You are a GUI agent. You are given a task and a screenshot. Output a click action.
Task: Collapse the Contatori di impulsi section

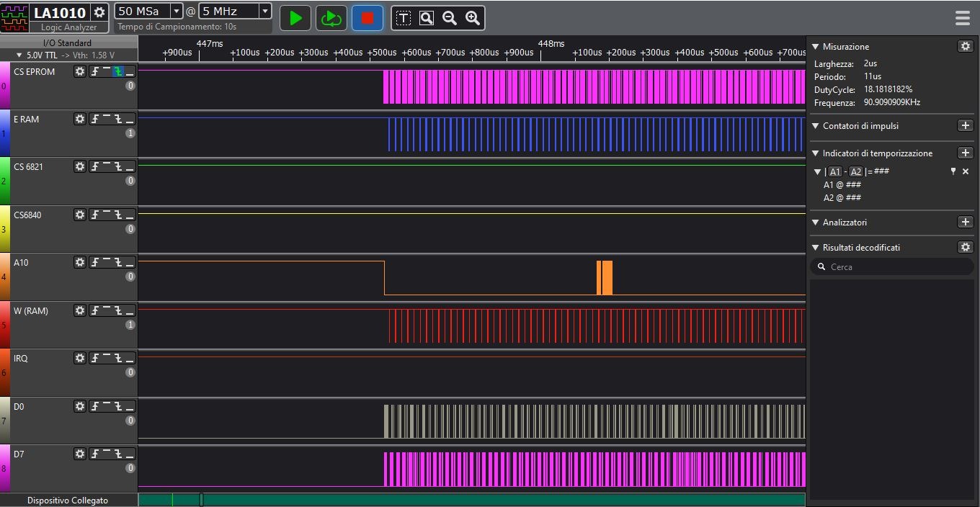click(816, 125)
